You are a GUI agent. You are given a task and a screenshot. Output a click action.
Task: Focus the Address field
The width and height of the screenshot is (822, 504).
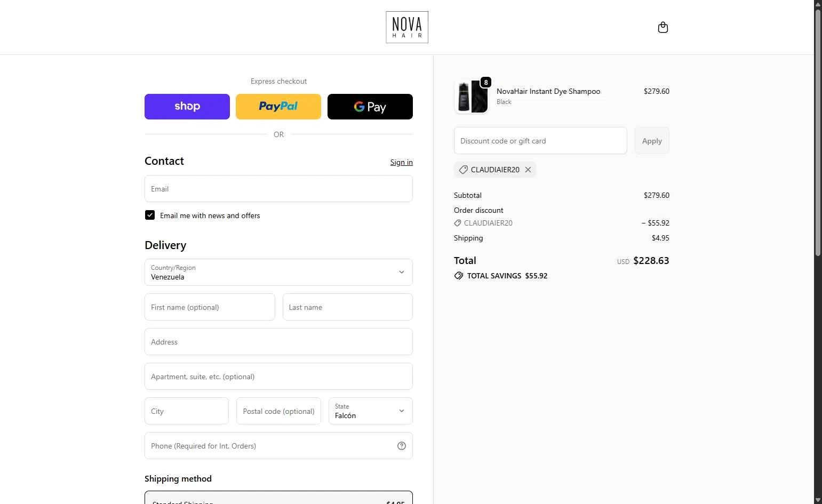point(278,342)
